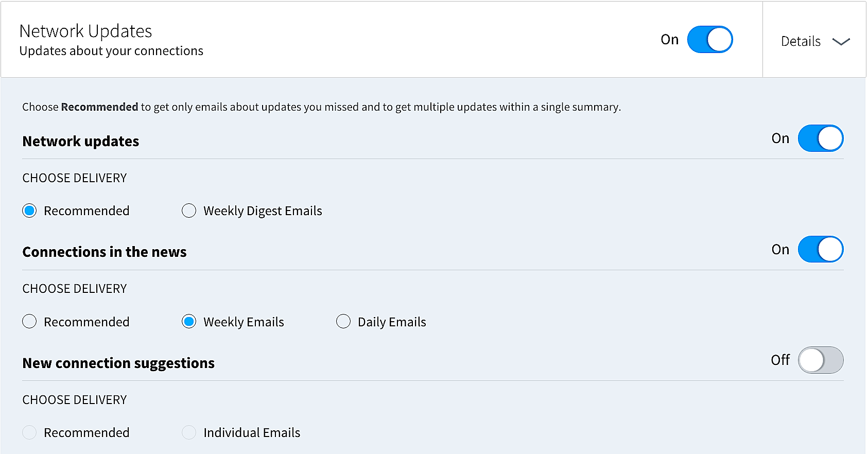Image resolution: width=868 pixels, height=454 pixels.
Task: Choose Weekly Digest Emails radio option
Action: 189,211
